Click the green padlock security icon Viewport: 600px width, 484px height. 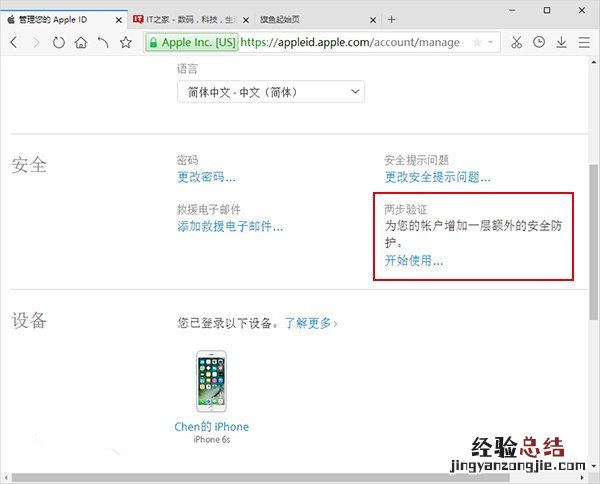point(153,42)
